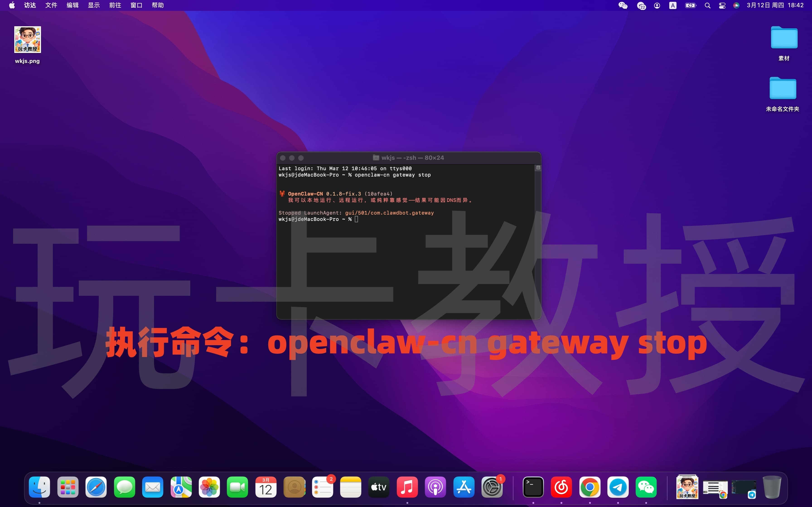812x507 pixels.
Task: Open the minimized Chrome window thumbnail in the Dock
Action: point(715,487)
